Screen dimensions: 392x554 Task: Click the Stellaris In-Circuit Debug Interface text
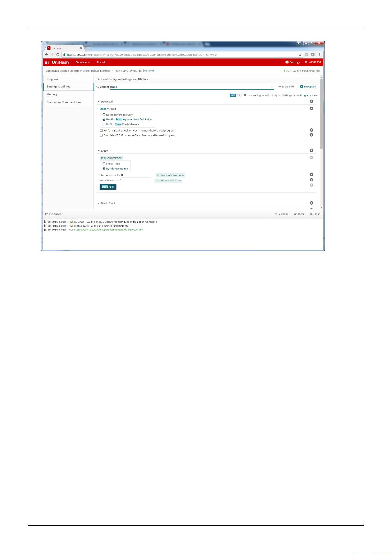pyautogui.click(x=90, y=71)
